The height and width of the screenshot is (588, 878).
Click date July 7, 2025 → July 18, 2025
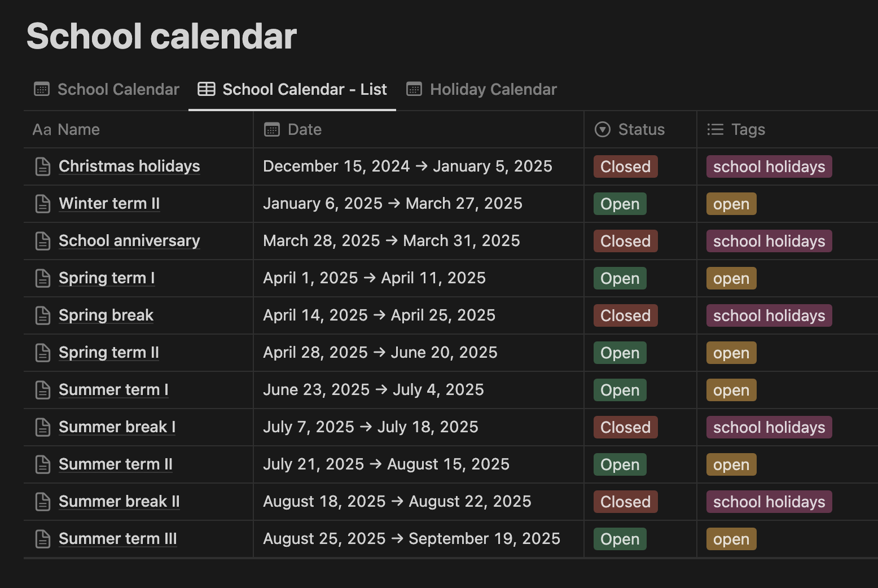click(x=371, y=427)
